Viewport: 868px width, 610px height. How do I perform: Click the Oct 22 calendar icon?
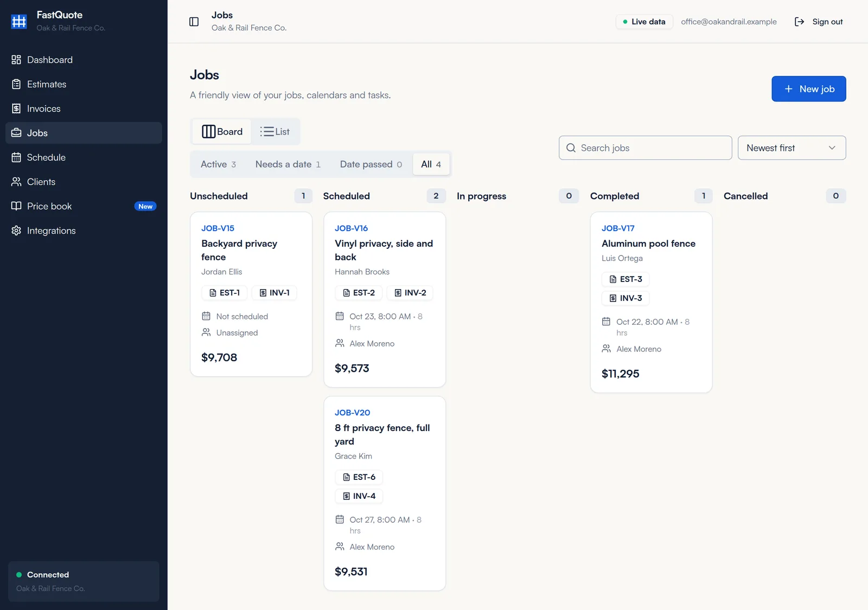[607, 322]
